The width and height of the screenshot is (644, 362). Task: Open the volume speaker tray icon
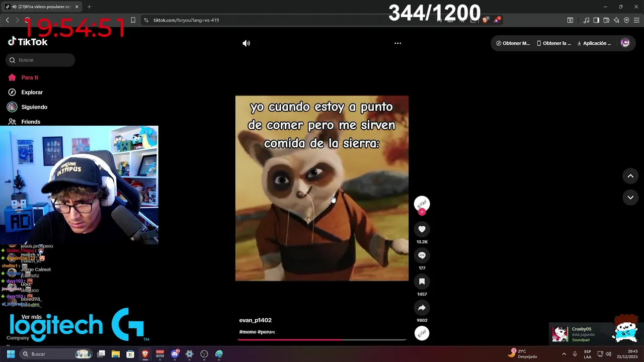(x=609, y=354)
